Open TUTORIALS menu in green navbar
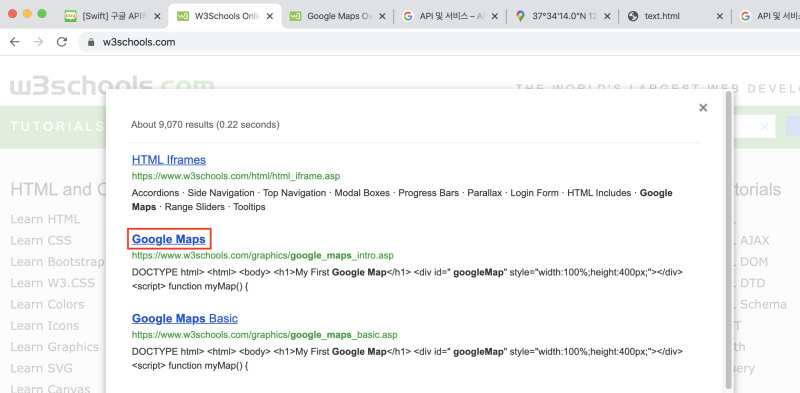 [x=57, y=127]
